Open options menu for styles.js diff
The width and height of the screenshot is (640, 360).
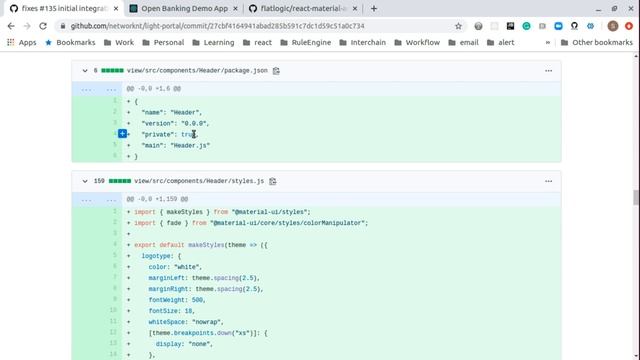[x=548, y=181]
